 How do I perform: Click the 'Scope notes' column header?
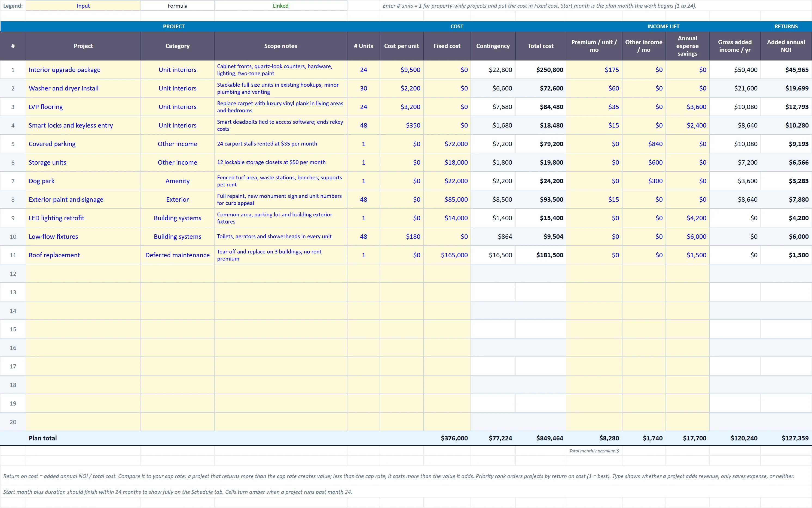280,46
